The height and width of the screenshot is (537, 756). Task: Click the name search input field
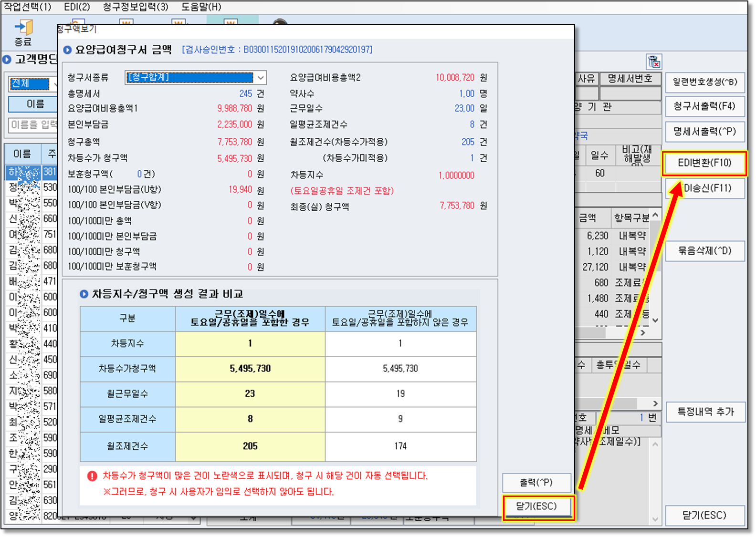coord(32,125)
